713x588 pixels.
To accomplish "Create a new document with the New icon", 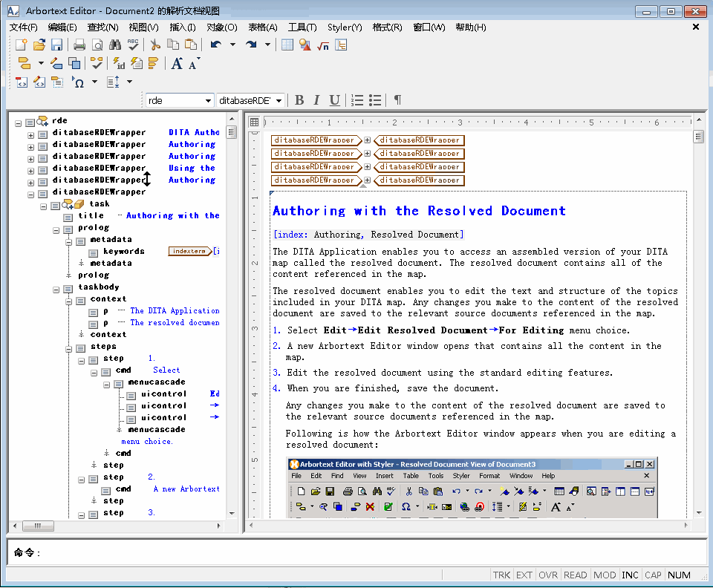I will click(x=22, y=45).
